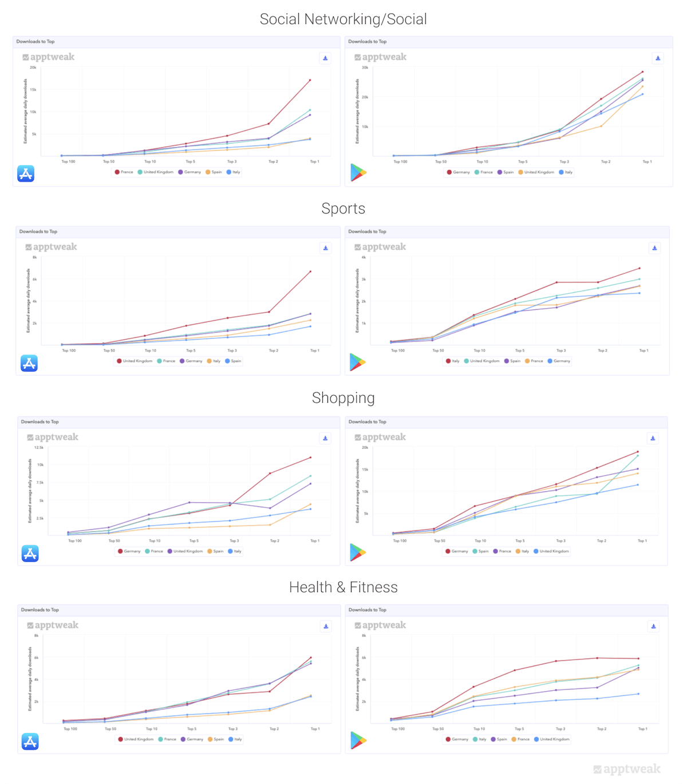The image size is (687, 784).
Task: Click apptweak watermark inside Social Networking App Store chart
Action: [49, 57]
